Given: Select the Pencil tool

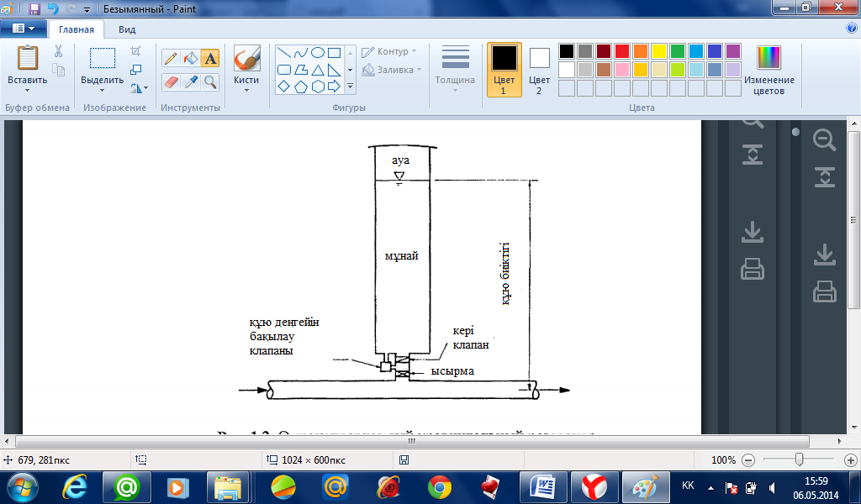Looking at the screenshot, I should (171, 58).
